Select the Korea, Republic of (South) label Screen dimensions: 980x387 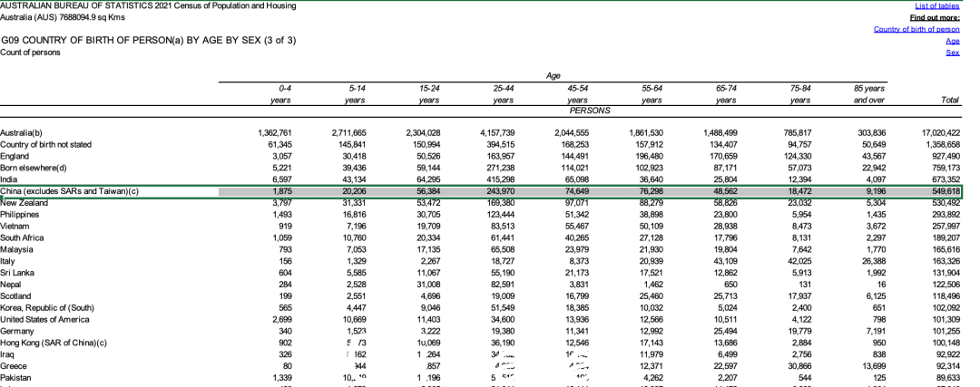46,308
